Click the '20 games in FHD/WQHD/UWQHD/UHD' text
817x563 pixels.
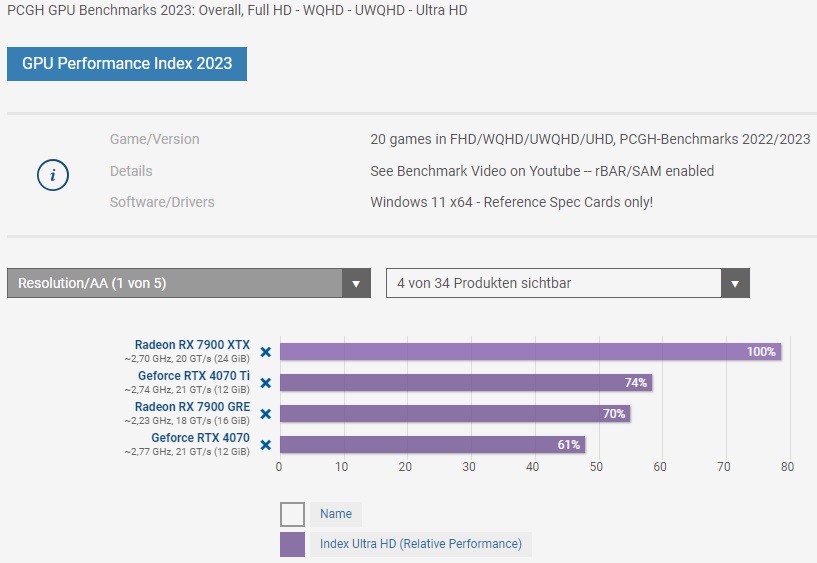[x=492, y=140]
